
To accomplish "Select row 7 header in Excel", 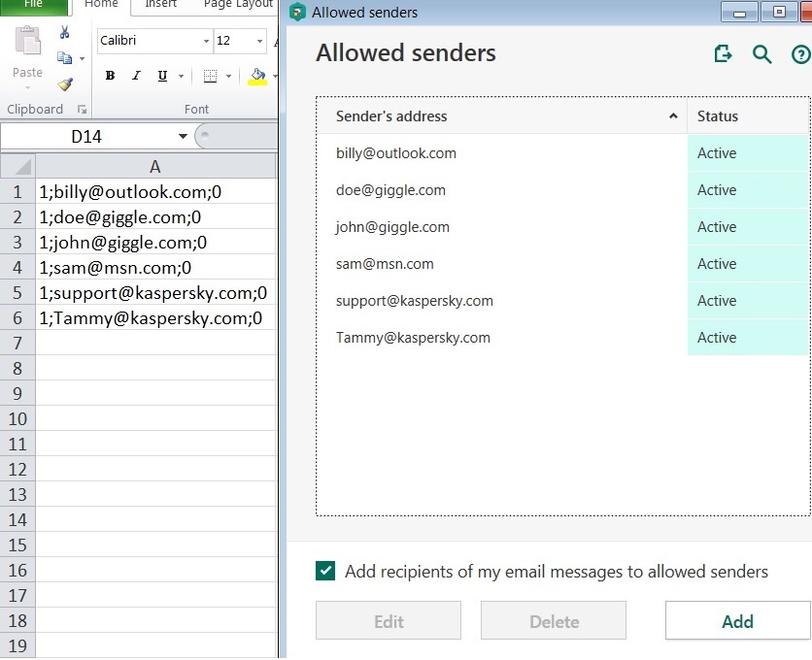I will coord(17,343).
